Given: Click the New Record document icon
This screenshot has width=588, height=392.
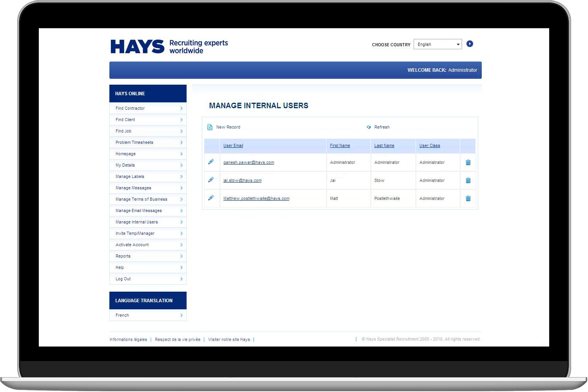Looking at the screenshot, I should pos(210,127).
